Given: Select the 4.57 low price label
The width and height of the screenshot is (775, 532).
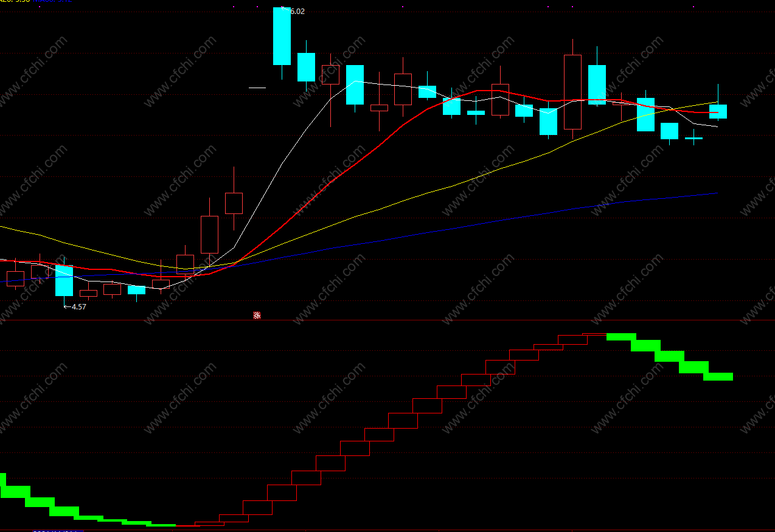Looking at the screenshot, I should [x=78, y=307].
